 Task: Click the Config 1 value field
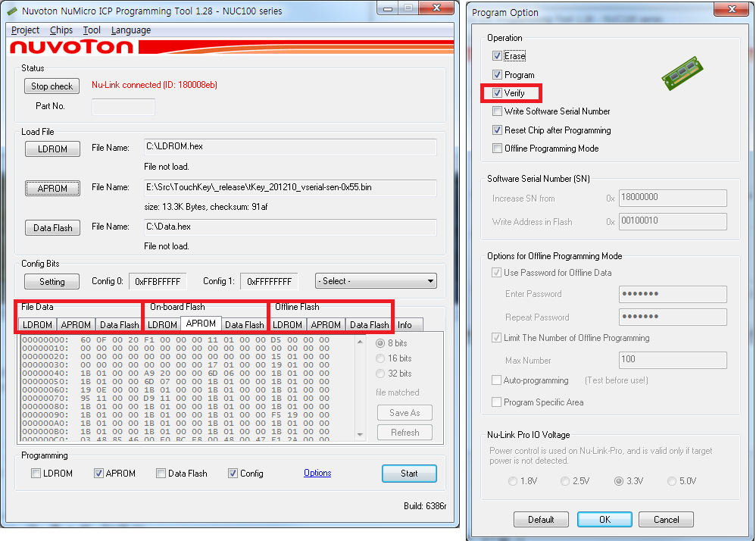click(269, 282)
